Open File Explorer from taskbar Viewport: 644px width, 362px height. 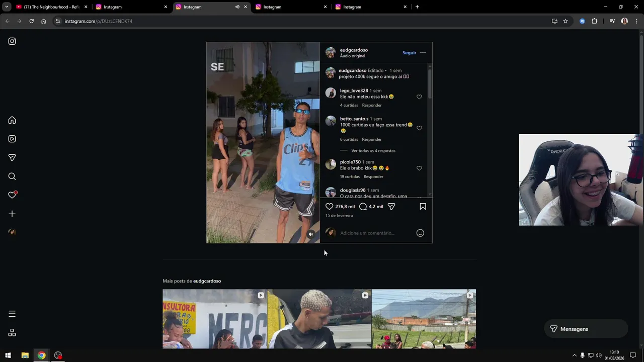point(25,355)
